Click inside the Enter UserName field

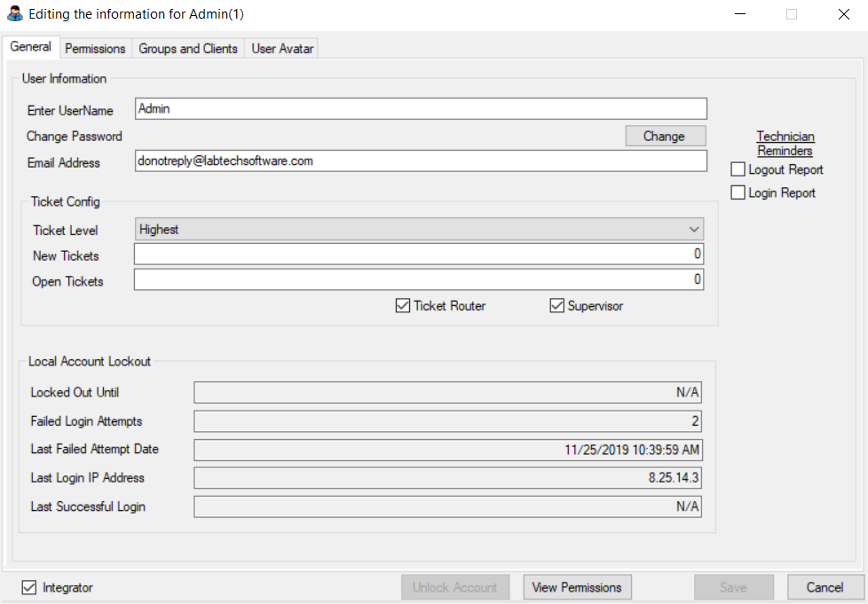(x=417, y=108)
